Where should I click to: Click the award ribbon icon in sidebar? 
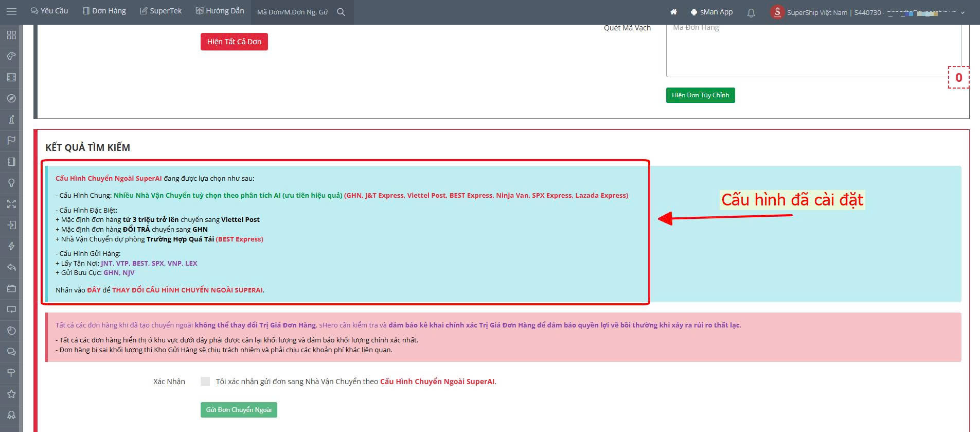[11, 415]
